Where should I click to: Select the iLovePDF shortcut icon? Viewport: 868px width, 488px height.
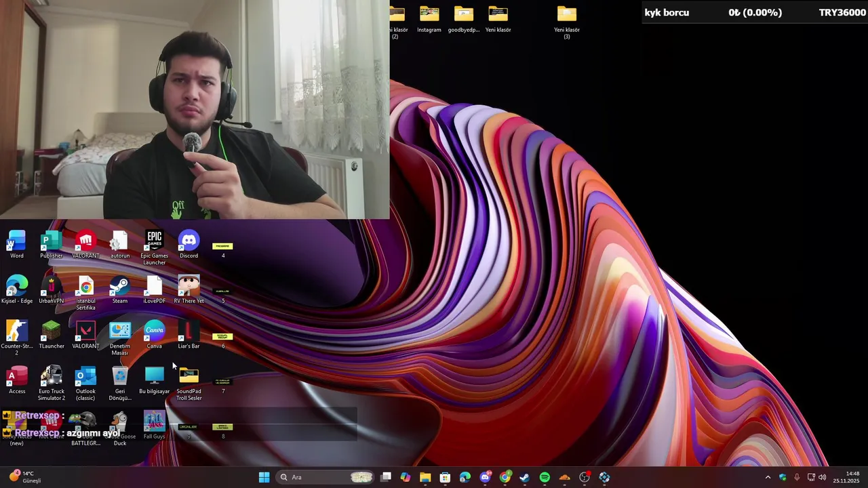click(x=155, y=289)
